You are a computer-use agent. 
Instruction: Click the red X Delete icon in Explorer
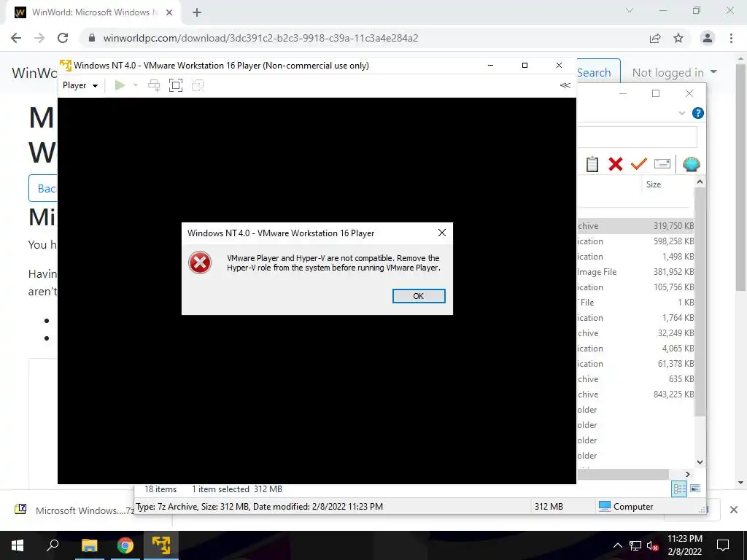[x=616, y=164]
